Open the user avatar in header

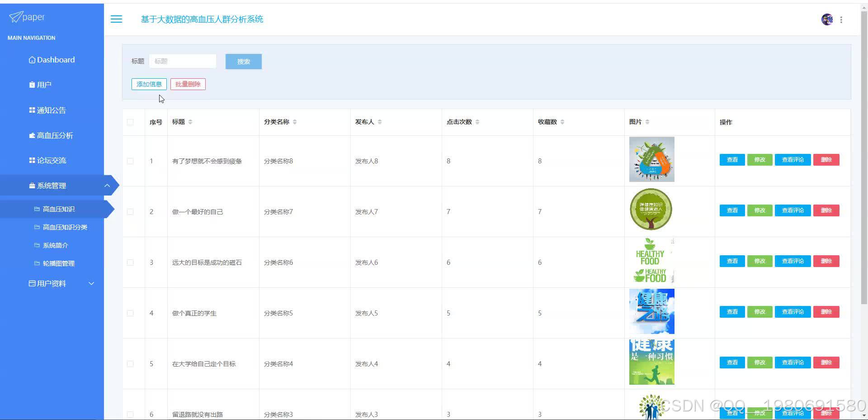pos(827,19)
